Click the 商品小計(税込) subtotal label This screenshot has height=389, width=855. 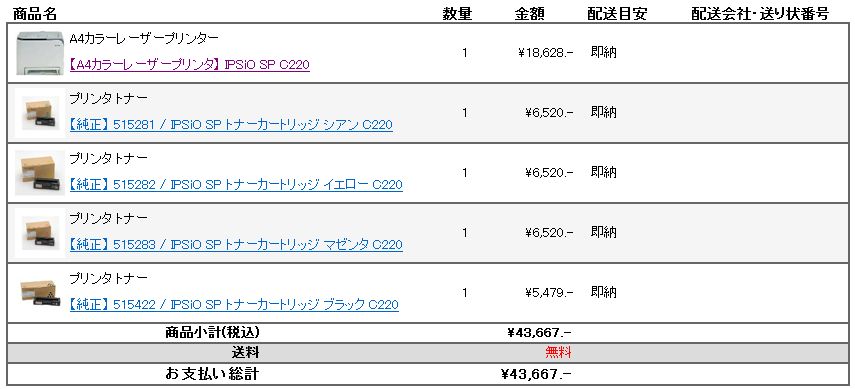click(x=212, y=332)
